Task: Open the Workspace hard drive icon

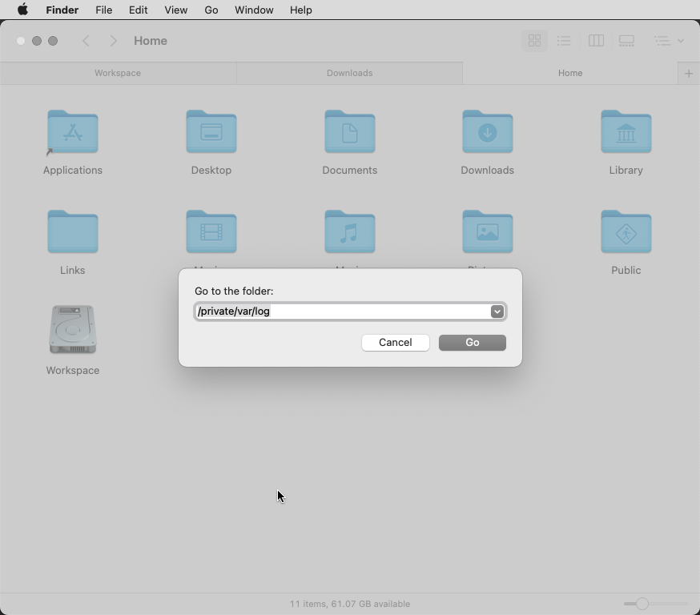Action: pos(73,330)
